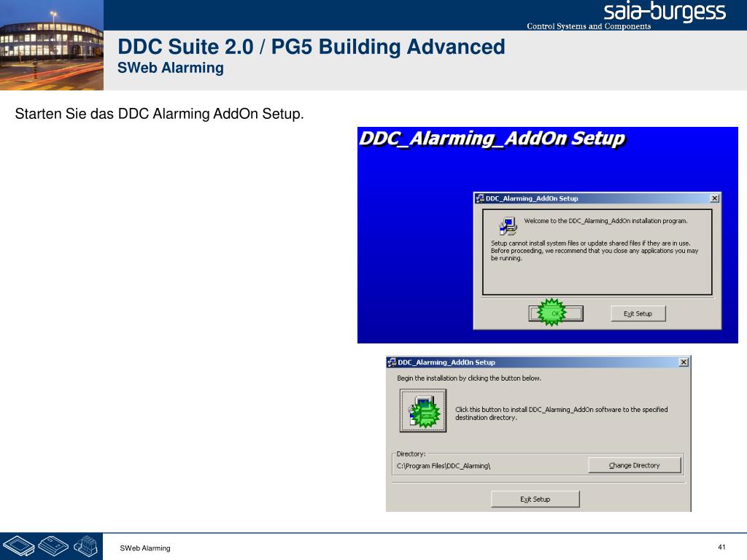Click the 'Control Systems and Components' tagline
The width and height of the screenshot is (747, 560).
[589, 26]
